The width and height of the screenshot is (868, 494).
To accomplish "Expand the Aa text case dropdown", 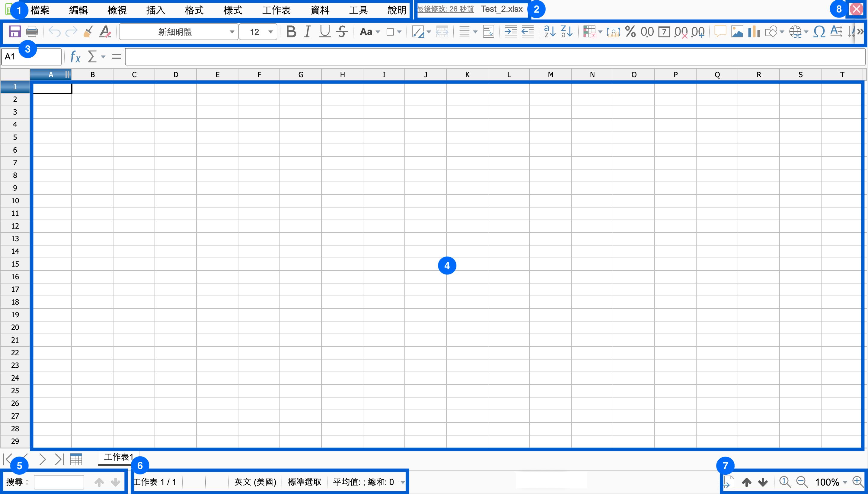I will (378, 32).
